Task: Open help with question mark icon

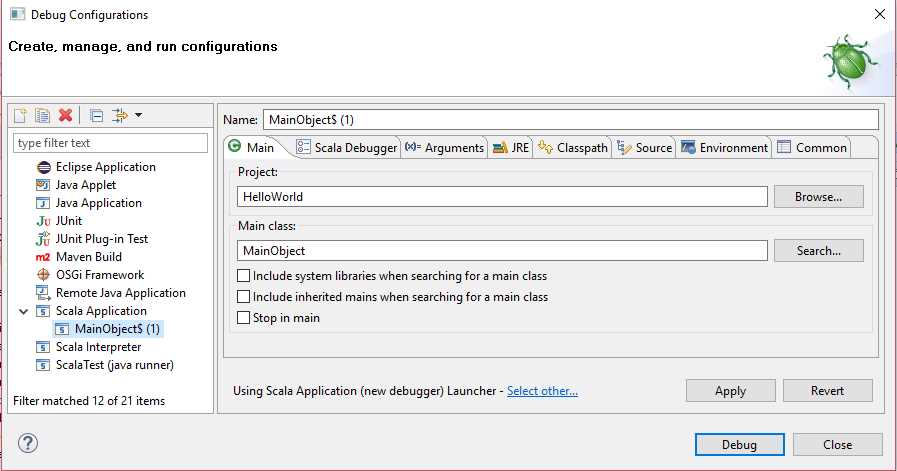Action: coord(27,443)
